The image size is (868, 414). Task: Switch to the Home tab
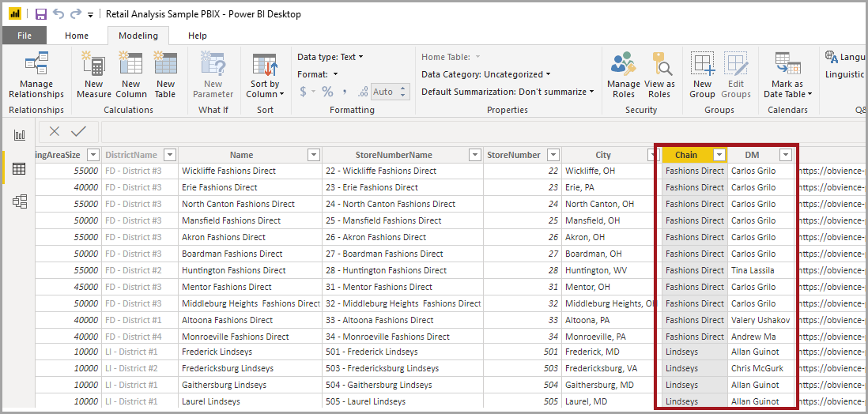[77, 36]
